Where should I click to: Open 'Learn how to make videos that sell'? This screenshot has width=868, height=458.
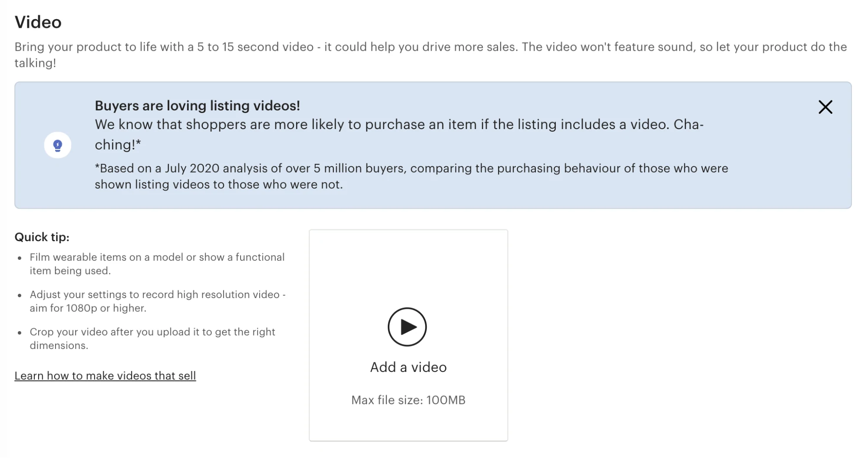click(105, 375)
